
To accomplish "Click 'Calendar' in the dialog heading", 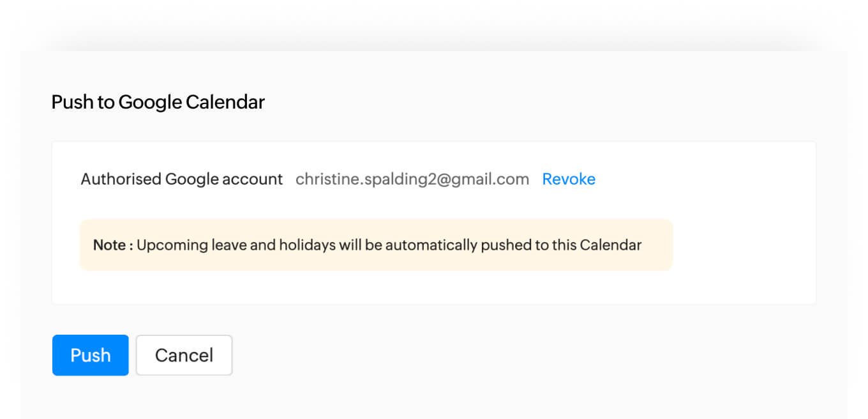I will coord(225,102).
